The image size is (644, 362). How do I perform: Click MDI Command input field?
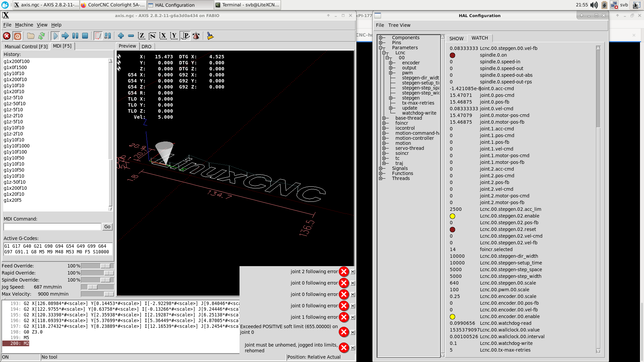(52, 227)
